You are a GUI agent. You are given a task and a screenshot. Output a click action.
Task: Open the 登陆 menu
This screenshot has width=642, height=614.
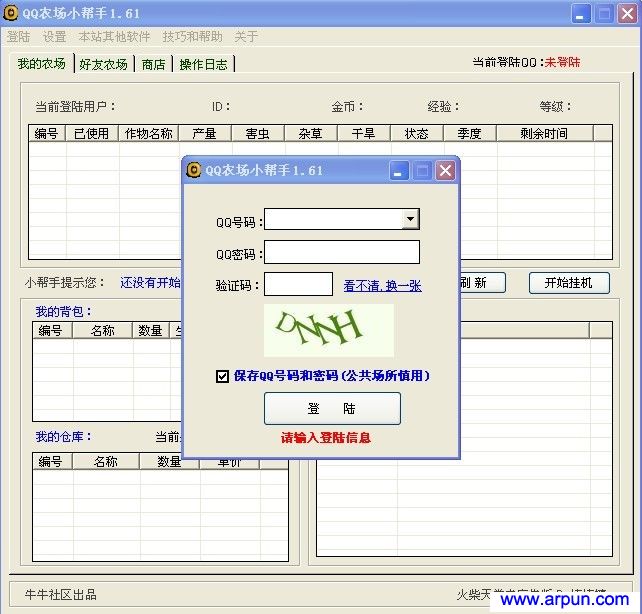pyautogui.click(x=18, y=37)
